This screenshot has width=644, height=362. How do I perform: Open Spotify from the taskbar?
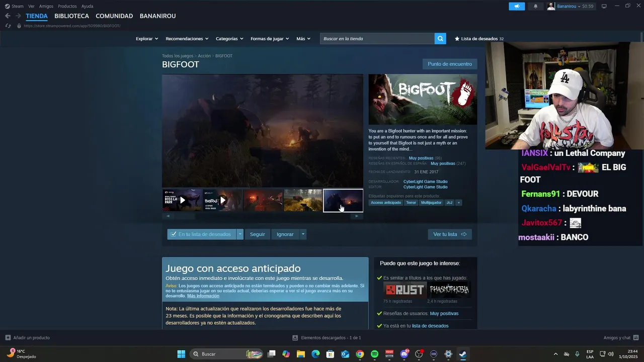pyautogui.click(x=374, y=354)
